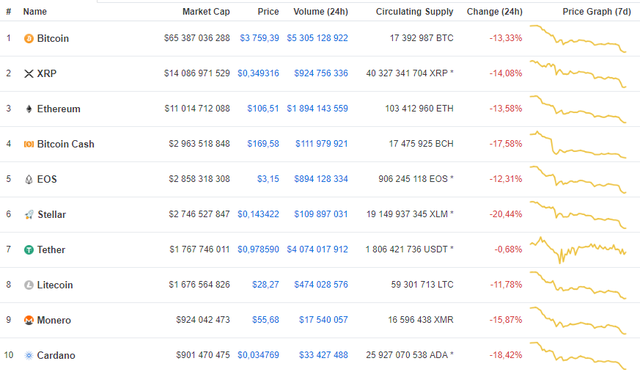The height and width of the screenshot is (372, 640).
Task: Open Tether 7d price graph thumbnail
Action: [578, 249]
